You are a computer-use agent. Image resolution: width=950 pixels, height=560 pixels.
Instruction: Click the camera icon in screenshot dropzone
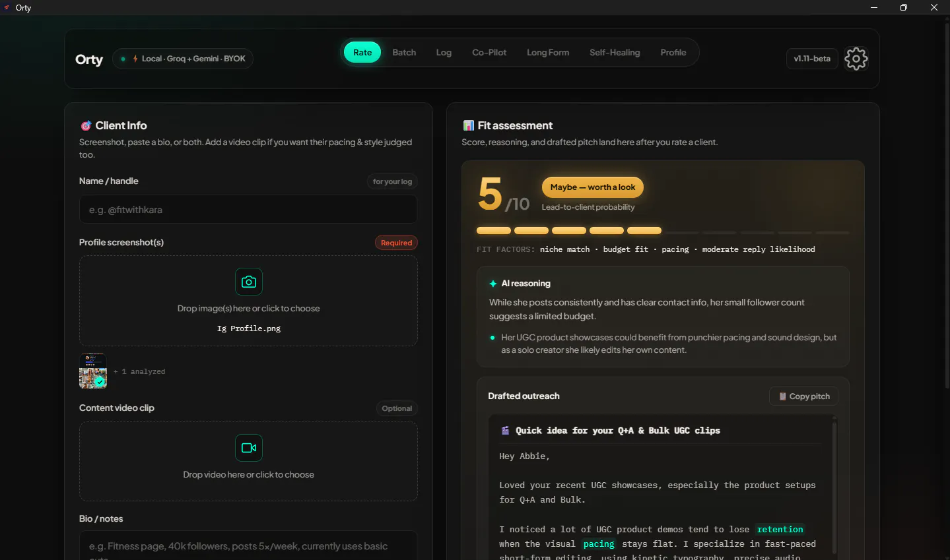(x=249, y=282)
